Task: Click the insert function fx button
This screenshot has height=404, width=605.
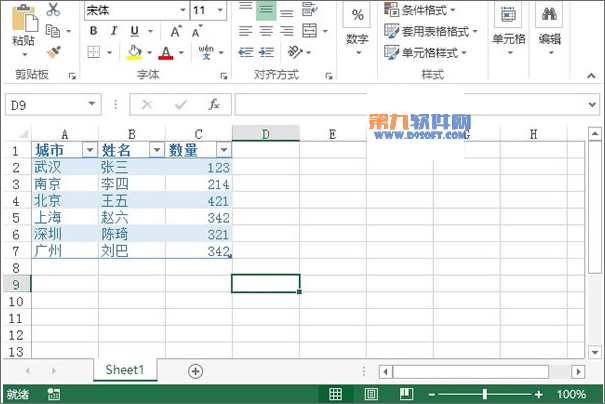Action: click(214, 105)
